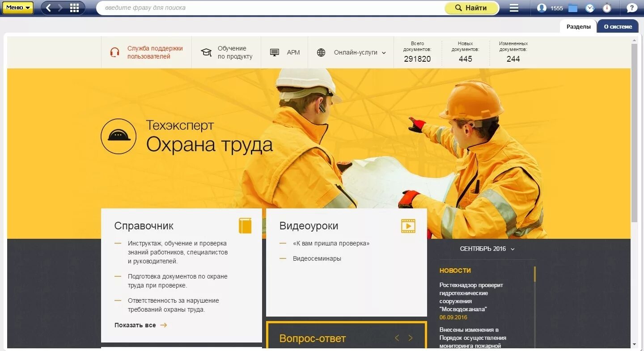Open Инструктаж, обучение и проверка знаний item
Image resolution: width=644 pixels, height=351 pixels.
(178, 252)
